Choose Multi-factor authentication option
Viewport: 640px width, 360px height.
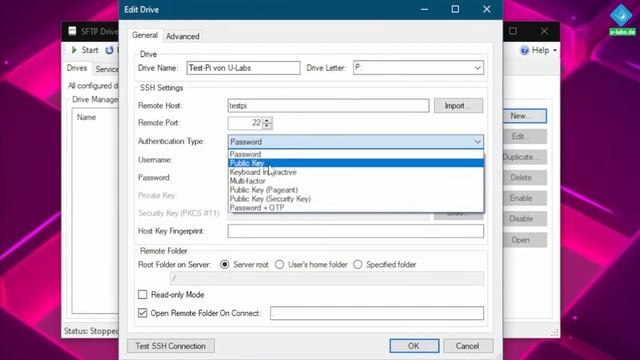click(x=356, y=181)
